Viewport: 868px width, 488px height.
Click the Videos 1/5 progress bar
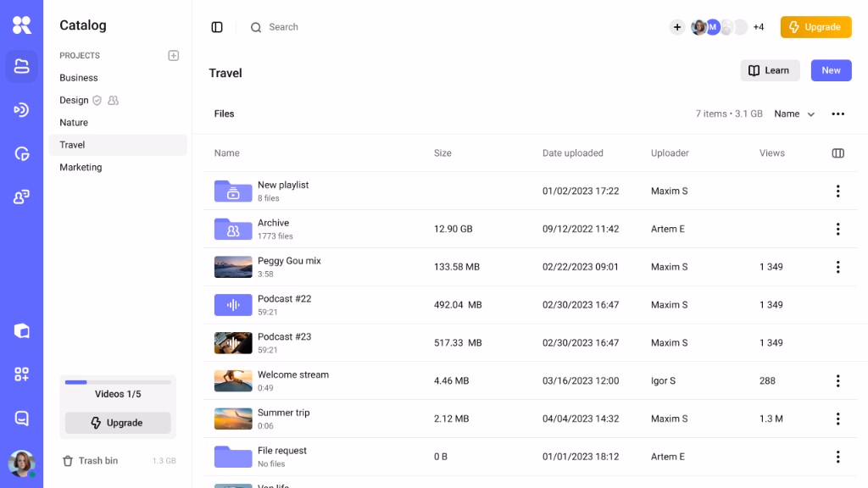pyautogui.click(x=118, y=382)
